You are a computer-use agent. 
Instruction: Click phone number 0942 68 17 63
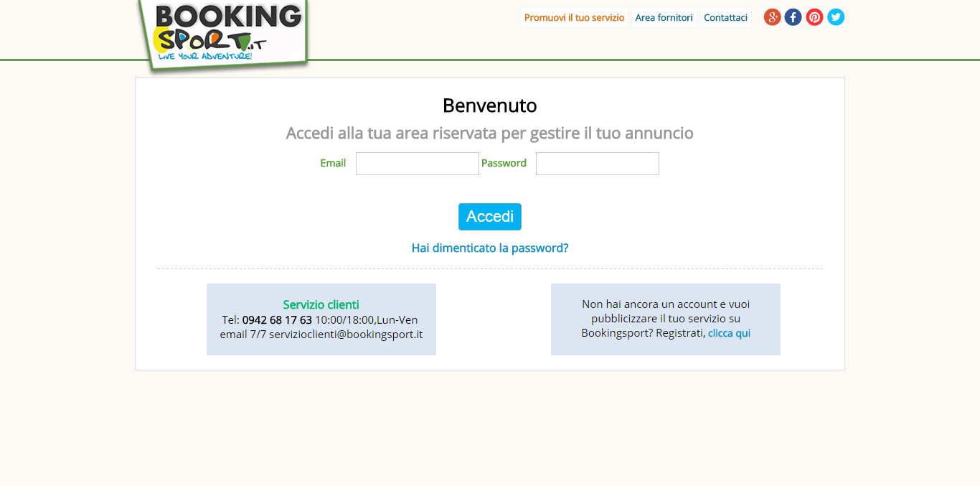pyautogui.click(x=277, y=320)
